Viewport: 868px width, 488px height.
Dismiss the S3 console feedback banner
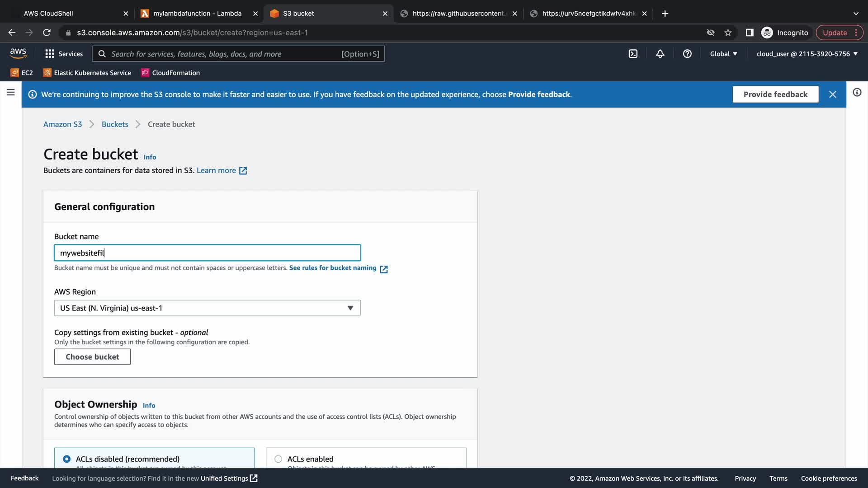[x=832, y=94]
